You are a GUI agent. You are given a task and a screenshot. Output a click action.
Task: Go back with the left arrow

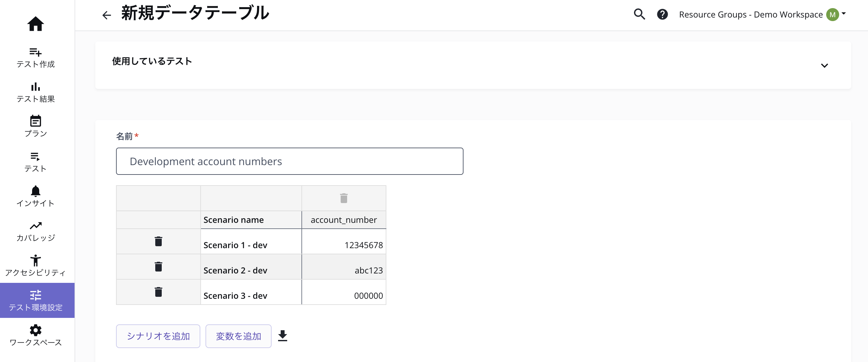107,15
